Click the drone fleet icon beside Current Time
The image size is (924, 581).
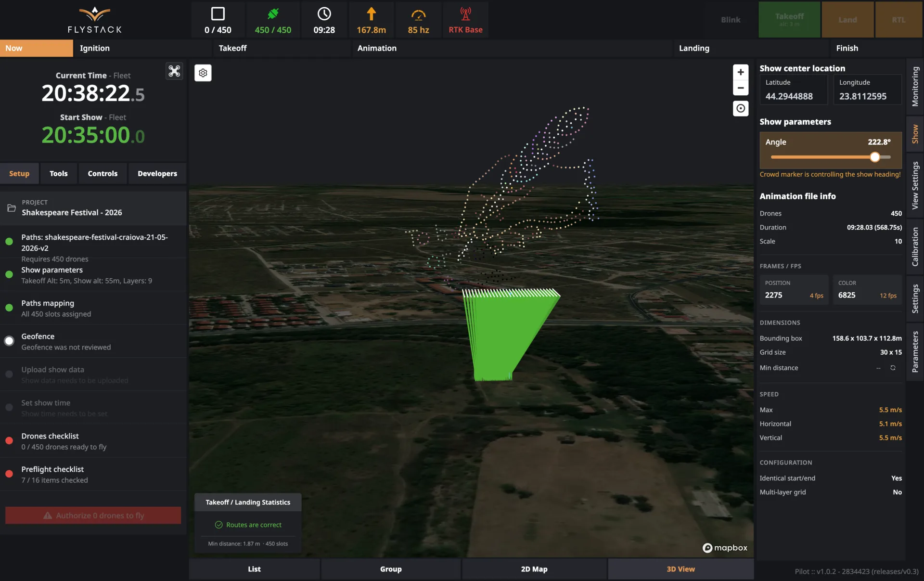174,71
